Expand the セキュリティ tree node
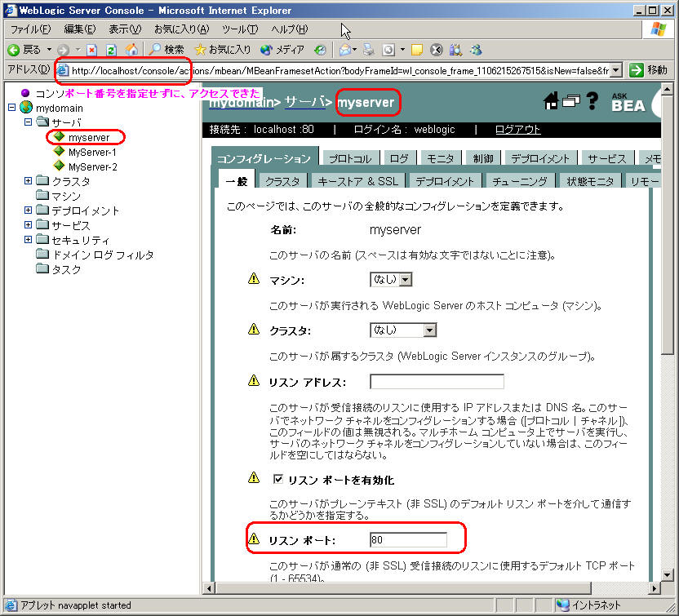The width and height of the screenshot is (679, 616). tap(29, 240)
